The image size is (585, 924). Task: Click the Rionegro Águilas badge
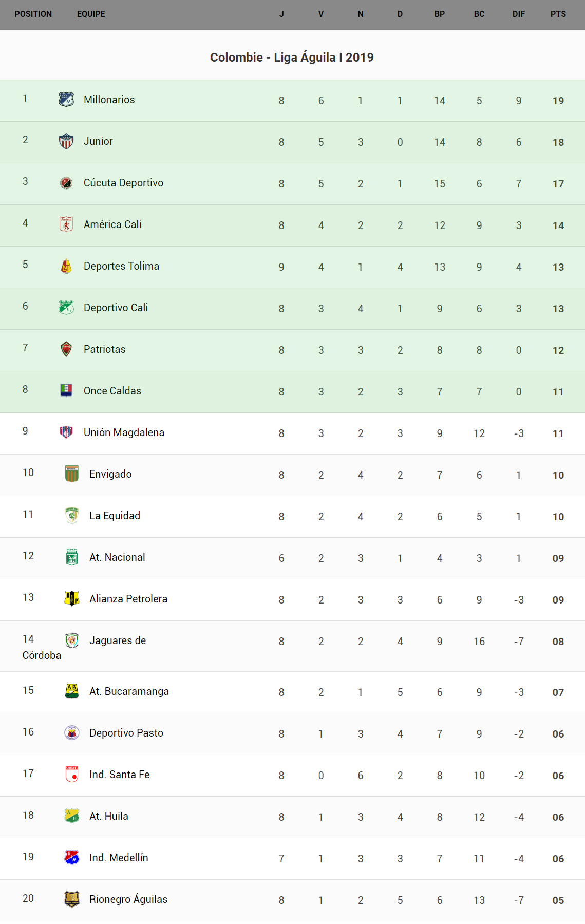click(x=72, y=899)
